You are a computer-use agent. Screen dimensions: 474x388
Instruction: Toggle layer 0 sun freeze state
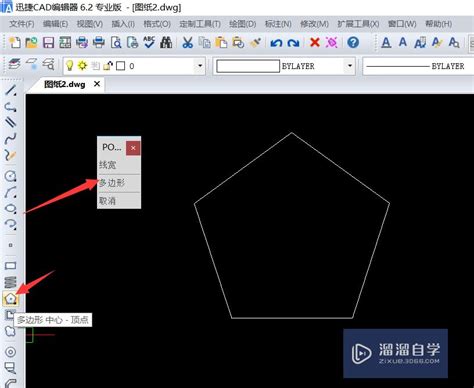click(82, 66)
